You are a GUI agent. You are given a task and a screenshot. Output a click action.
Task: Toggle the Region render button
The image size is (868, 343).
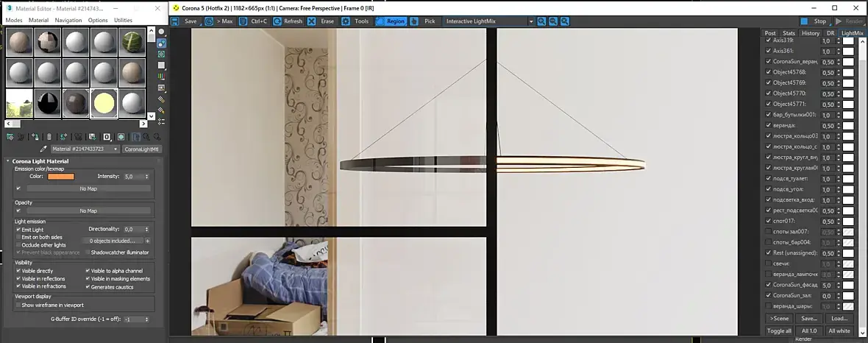tap(391, 21)
